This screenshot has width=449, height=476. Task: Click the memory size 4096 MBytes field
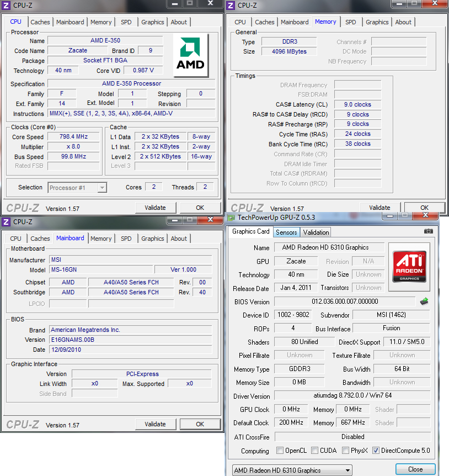pos(289,51)
